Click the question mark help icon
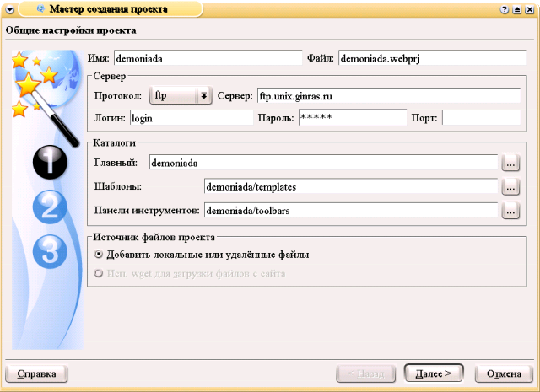Screen dimensions: 540x392 click(x=504, y=9)
